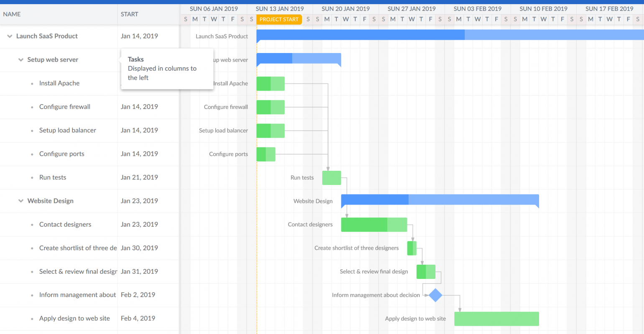
Task: Click the progress section of Contact designers bar
Action: (x=364, y=224)
